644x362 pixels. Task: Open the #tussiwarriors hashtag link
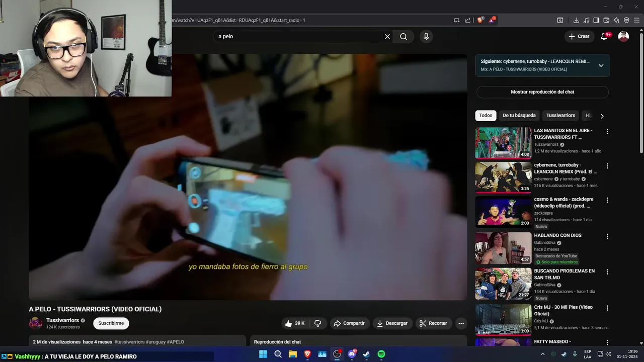click(129, 342)
